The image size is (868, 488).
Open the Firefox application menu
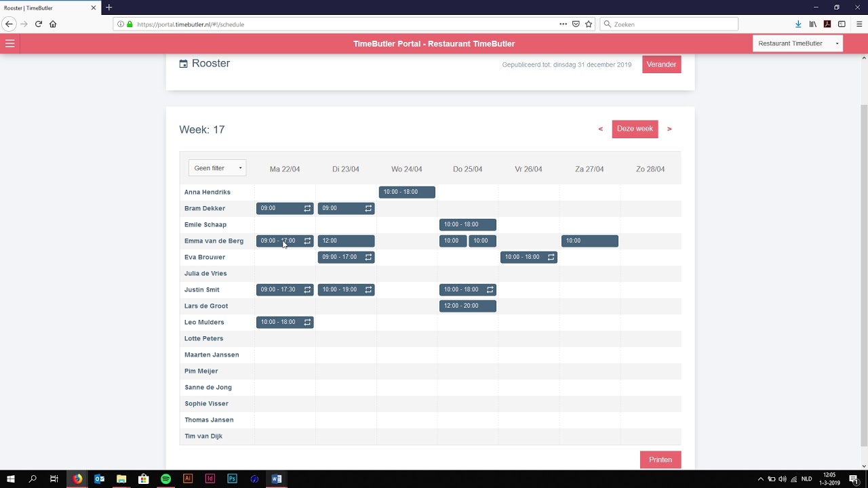(x=859, y=24)
